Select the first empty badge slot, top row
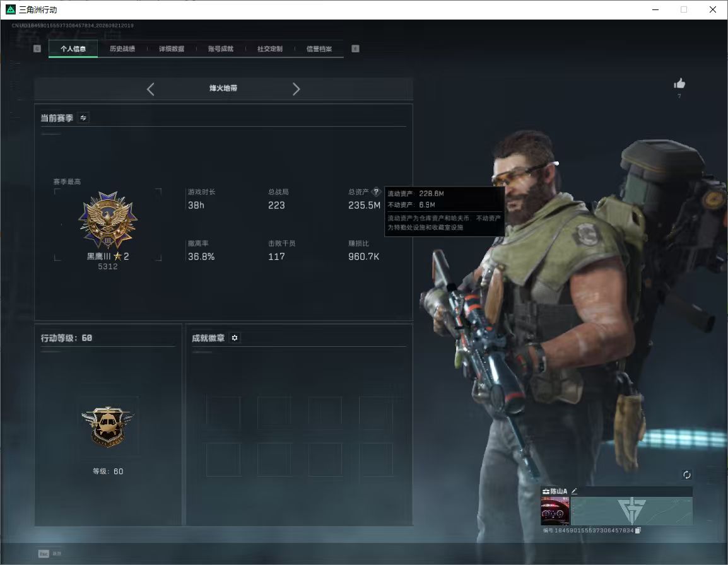The width and height of the screenshot is (728, 565). [223, 413]
